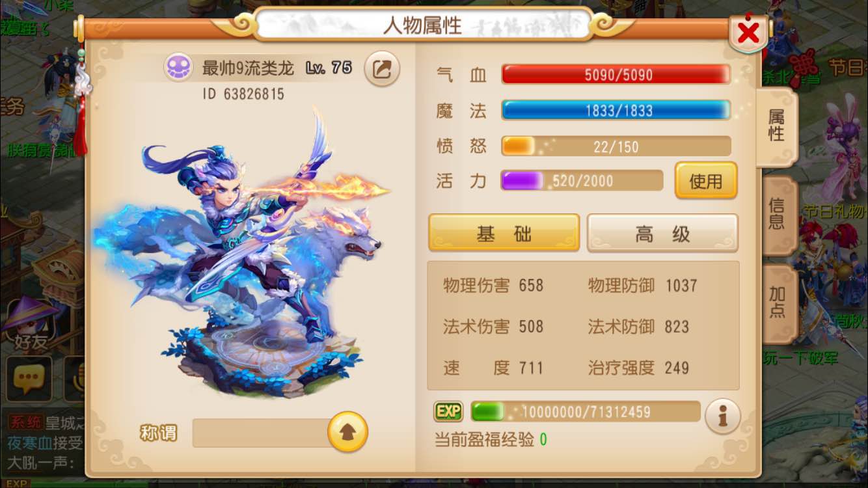
Task: Tap the share arrow icon beside level
Action: click(x=382, y=69)
